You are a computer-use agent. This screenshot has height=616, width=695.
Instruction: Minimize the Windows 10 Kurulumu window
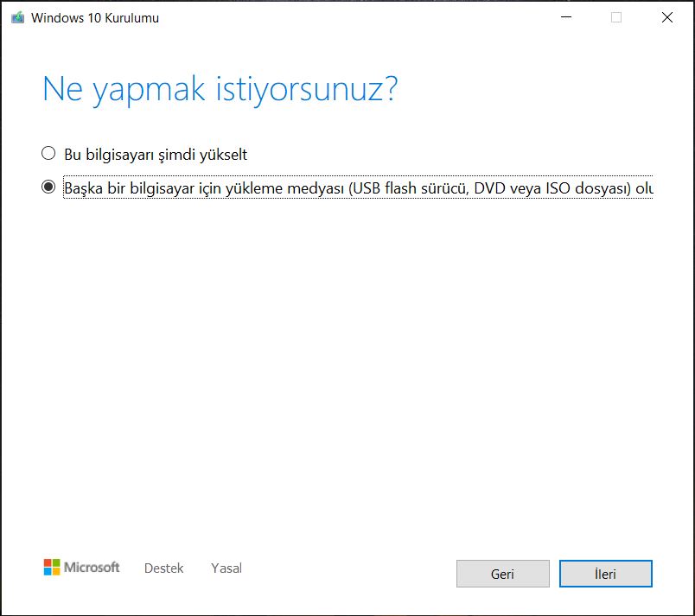click(566, 17)
